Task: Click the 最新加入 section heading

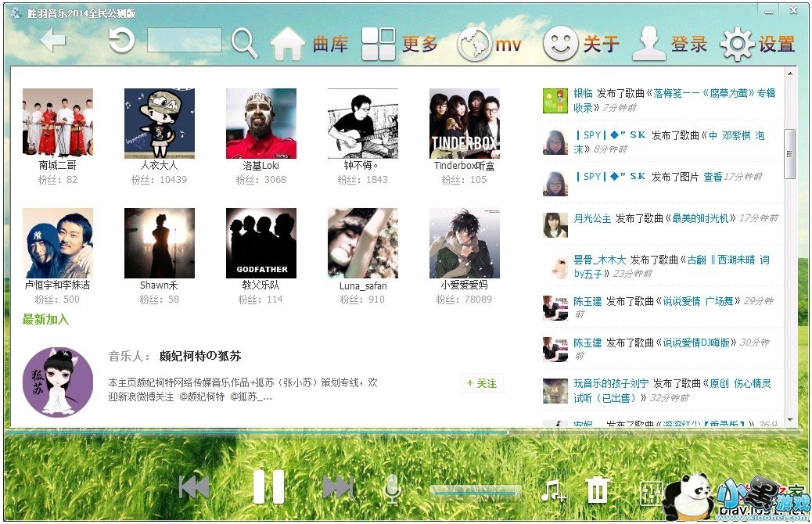Action: pyautogui.click(x=45, y=319)
